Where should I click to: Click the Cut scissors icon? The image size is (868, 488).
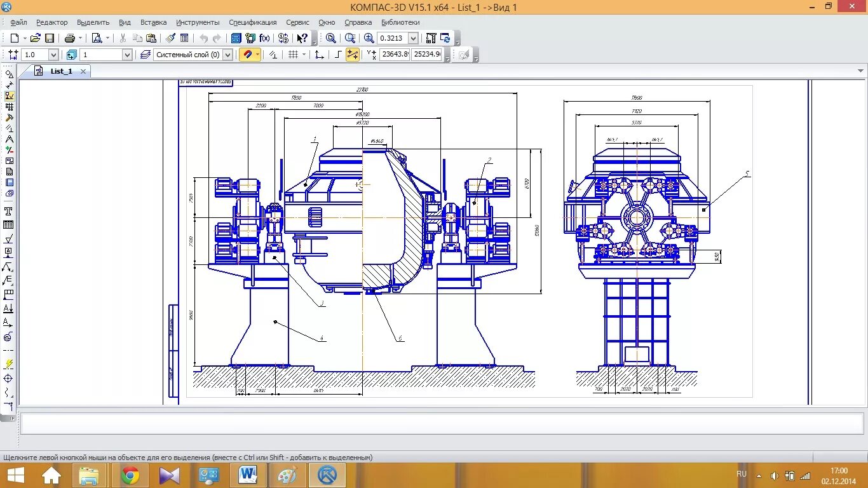click(123, 38)
